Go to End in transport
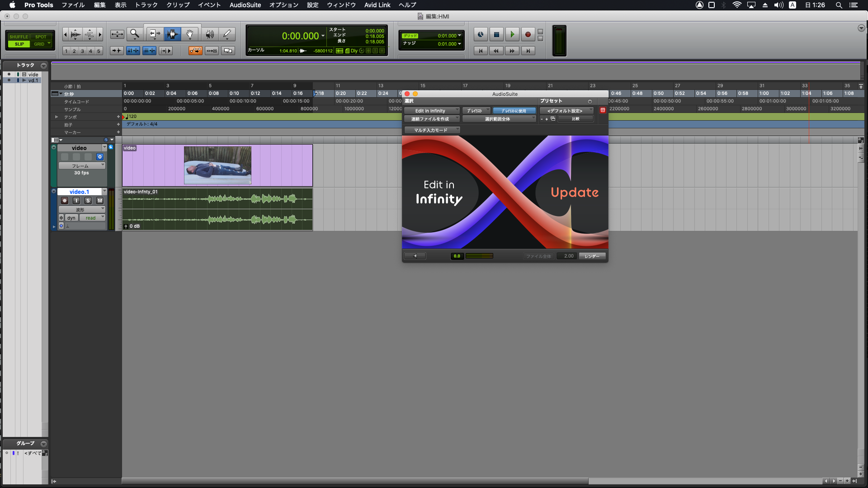The image size is (868, 488). [528, 51]
